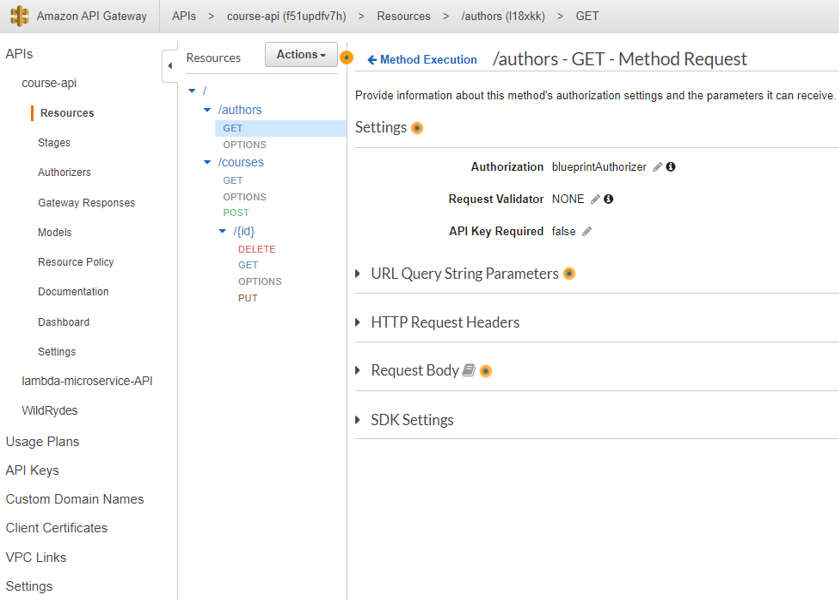Expand HTTP Request Headers section
Image resolution: width=839 pixels, height=600 pixels.
click(x=358, y=322)
